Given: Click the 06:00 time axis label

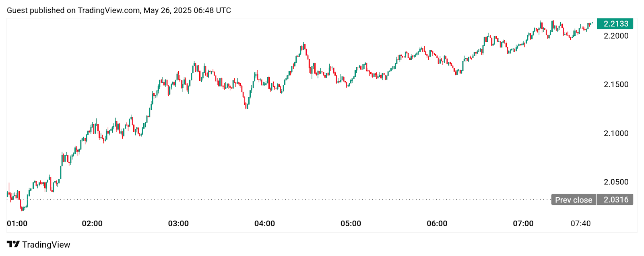Looking at the screenshot, I should pyautogui.click(x=437, y=223).
